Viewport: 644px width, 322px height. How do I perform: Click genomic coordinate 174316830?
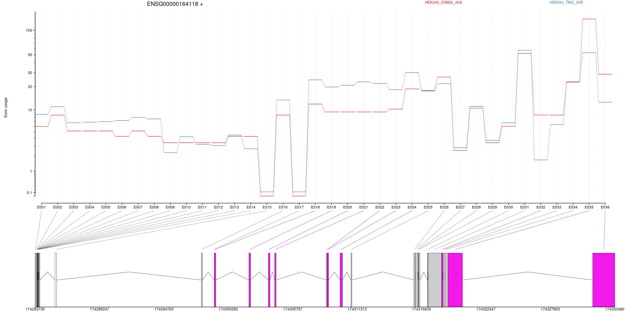[x=422, y=309]
